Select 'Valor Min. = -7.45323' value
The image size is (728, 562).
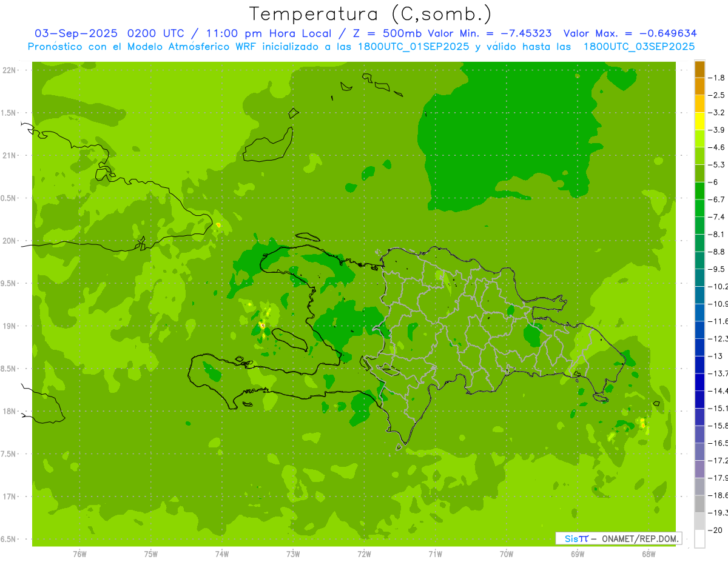(490, 33)
